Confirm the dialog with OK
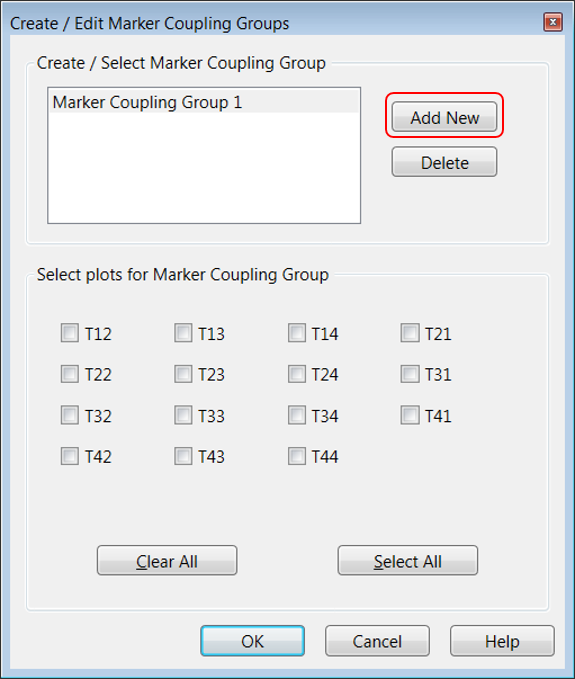This screenshot has width=575, height=679. (252, 640)
